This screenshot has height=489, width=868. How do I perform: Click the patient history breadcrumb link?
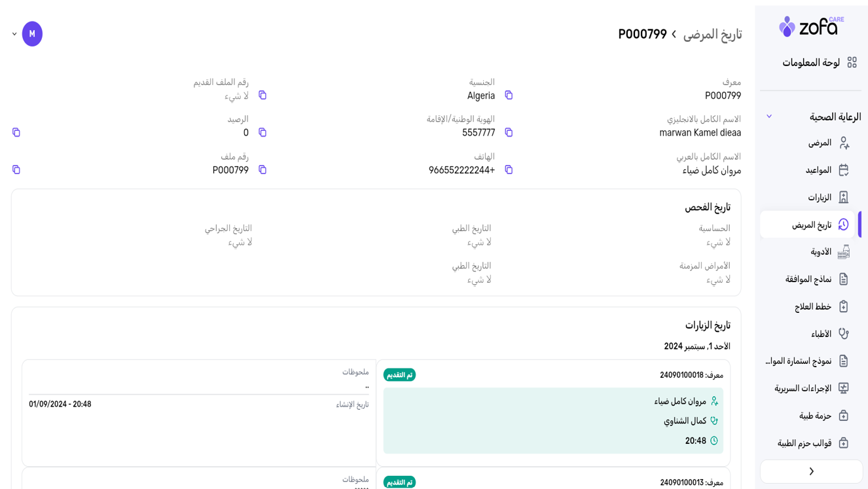point(712,34)
